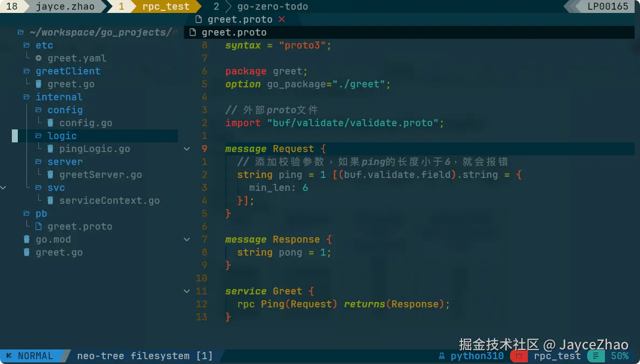
Task: Place cursor on import validate.proto line
Action: (x=335, y=123)
